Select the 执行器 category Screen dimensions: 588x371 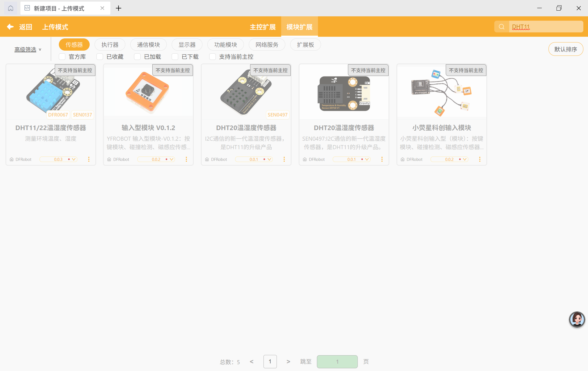click(110, 45)
